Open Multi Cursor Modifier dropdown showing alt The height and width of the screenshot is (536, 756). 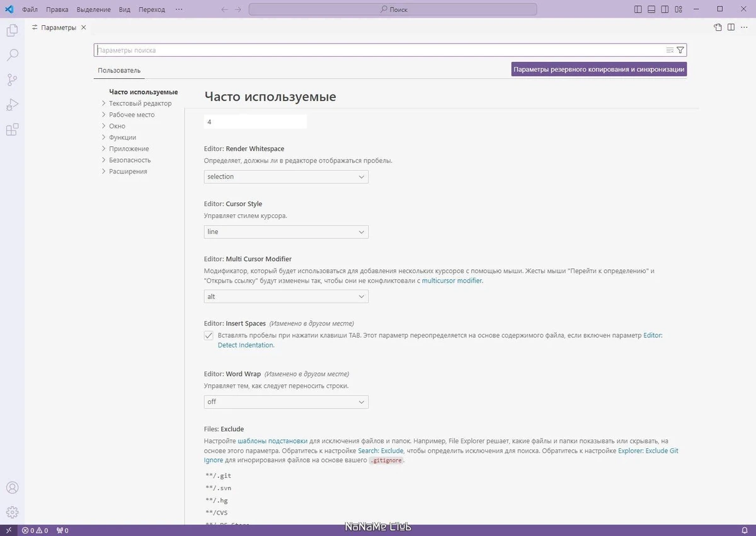(286, 296)
